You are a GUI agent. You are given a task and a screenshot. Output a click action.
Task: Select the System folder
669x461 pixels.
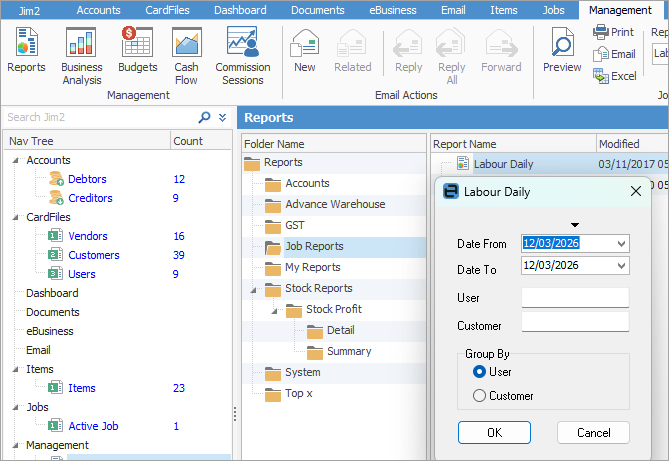[x=303, y=372]
